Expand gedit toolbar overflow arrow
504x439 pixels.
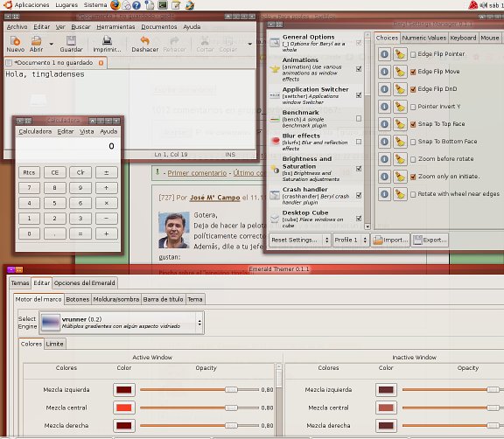(249, 44)
